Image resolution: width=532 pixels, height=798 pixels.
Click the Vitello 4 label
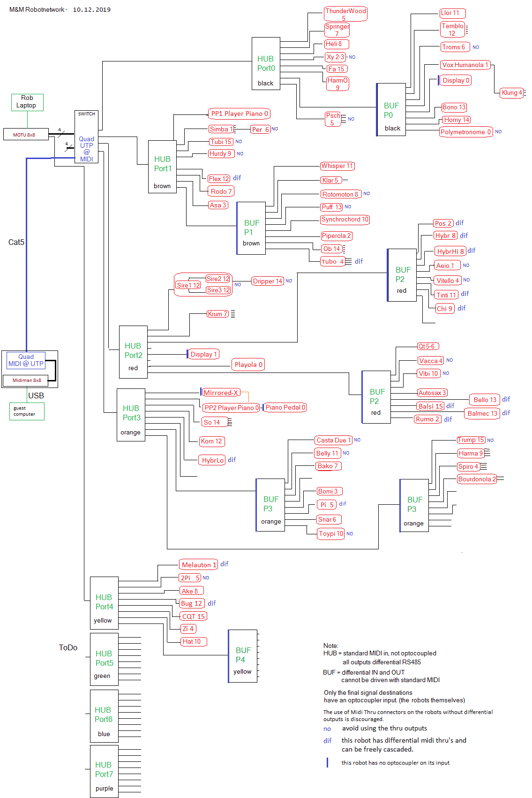(447, 281)
